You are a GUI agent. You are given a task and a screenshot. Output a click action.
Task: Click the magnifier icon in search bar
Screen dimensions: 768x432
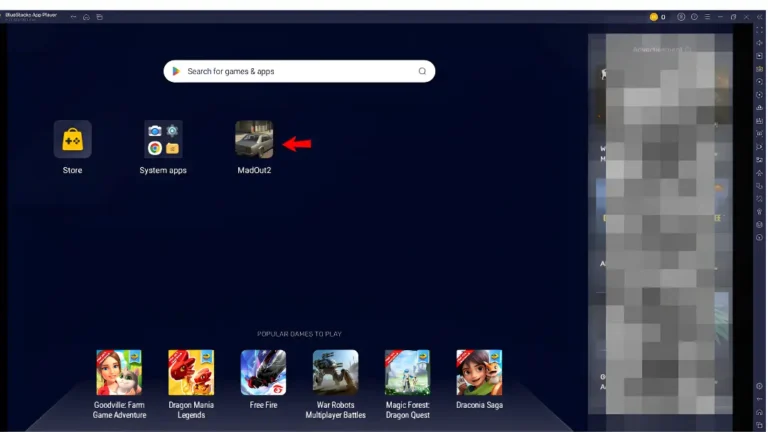(x=422, y=71)
